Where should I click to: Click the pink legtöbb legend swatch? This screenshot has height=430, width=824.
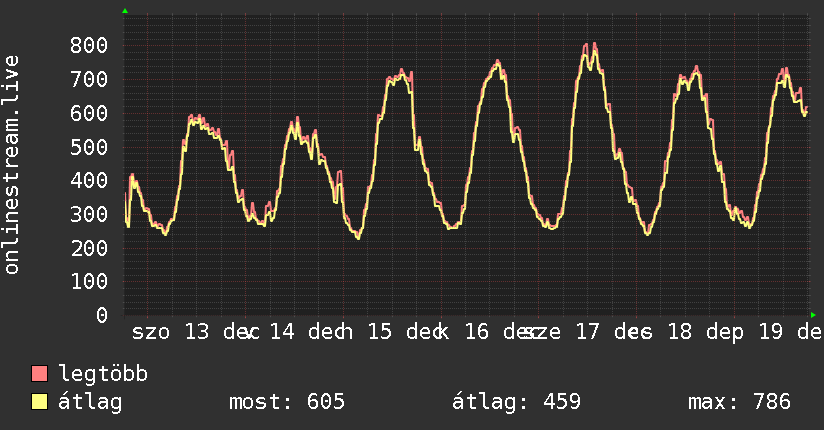click(x=39, y=373)
